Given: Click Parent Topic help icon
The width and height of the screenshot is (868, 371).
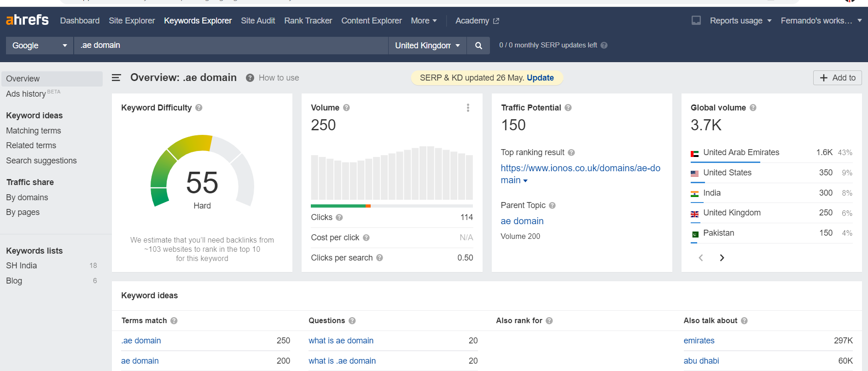Looking at the screenshot, I should (x=553, y=205).
